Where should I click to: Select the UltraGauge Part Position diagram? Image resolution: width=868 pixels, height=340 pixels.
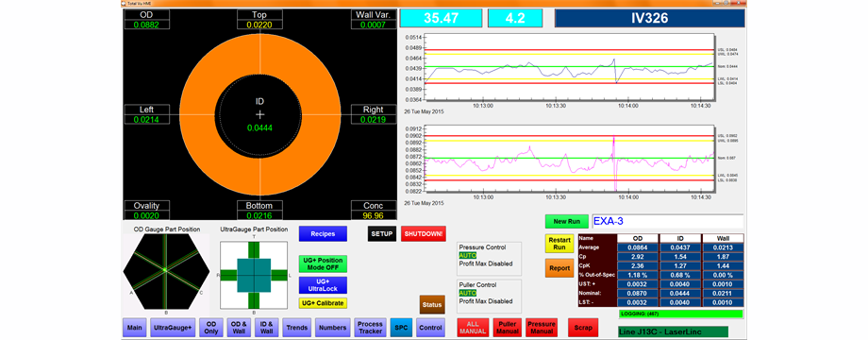point(254,275)
